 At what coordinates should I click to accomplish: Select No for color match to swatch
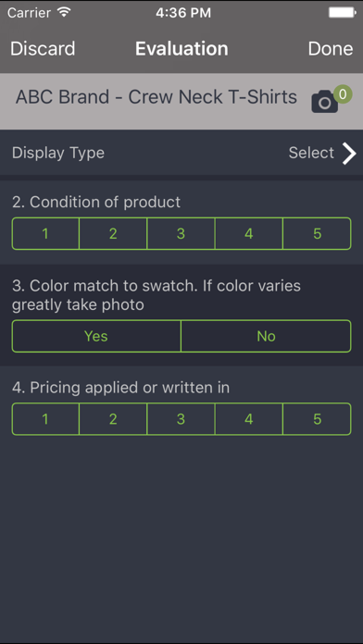click(266, 336)
